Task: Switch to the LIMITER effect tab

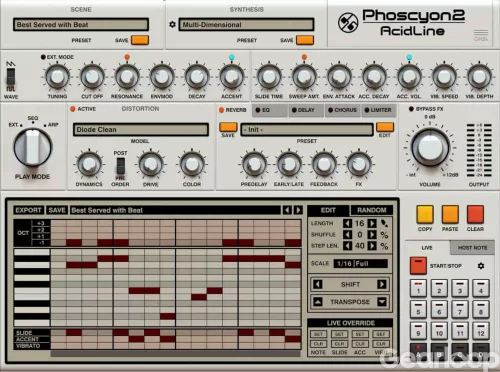Action: tap(378, 110)
